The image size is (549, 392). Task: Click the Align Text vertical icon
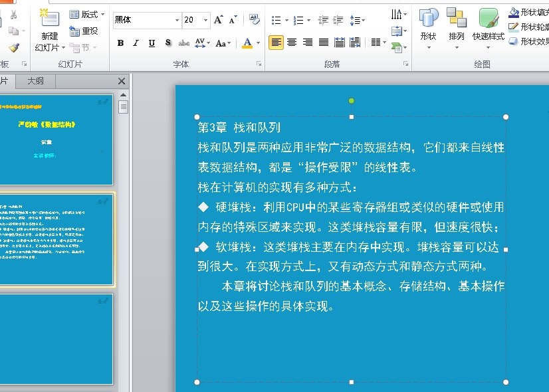point(399,31)
